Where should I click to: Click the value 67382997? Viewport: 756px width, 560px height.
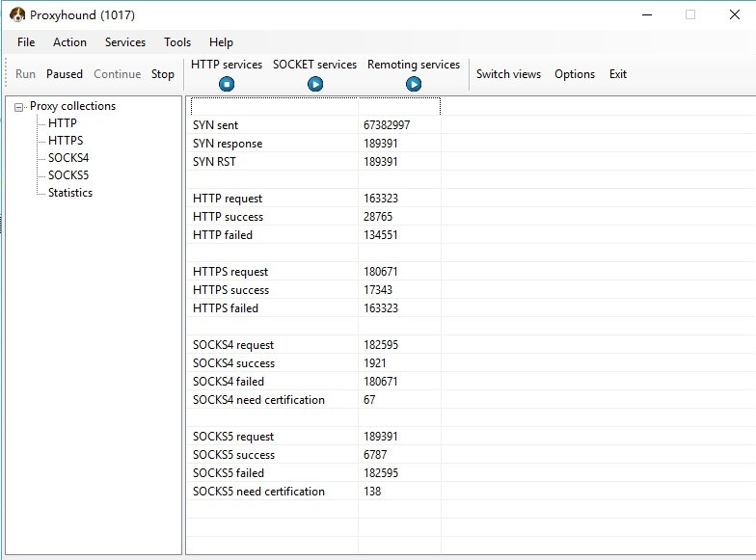coord(387,125)
